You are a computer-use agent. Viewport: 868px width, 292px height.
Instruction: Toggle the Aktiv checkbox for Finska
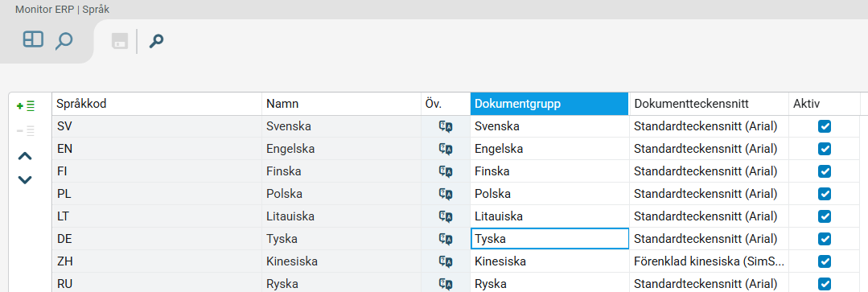(x=825, y=171)
